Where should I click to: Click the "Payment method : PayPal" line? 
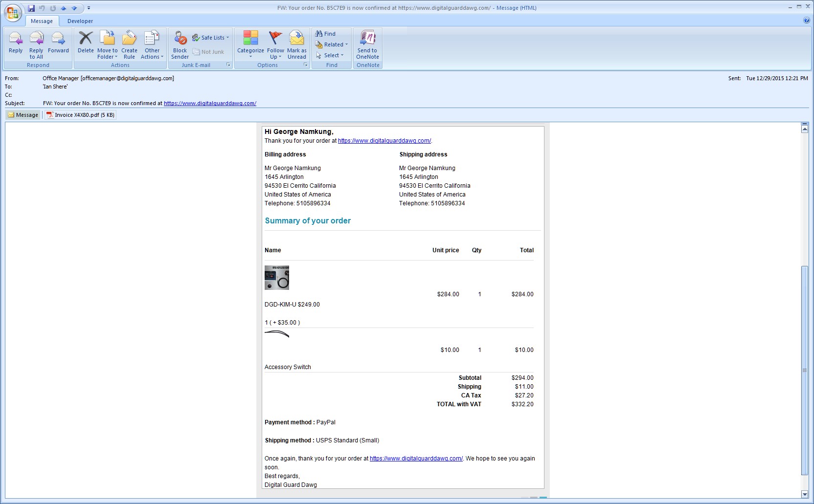coord(300,422)
